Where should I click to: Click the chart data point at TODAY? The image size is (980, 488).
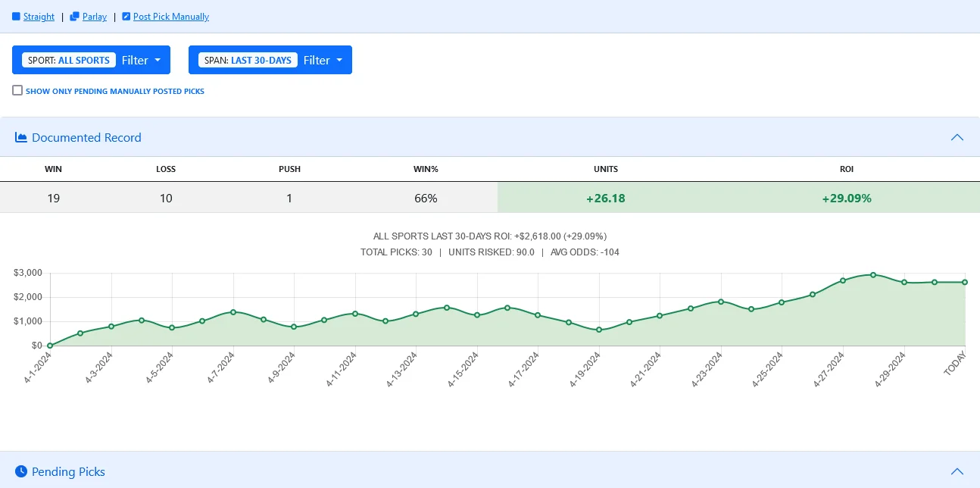(965, 282)
